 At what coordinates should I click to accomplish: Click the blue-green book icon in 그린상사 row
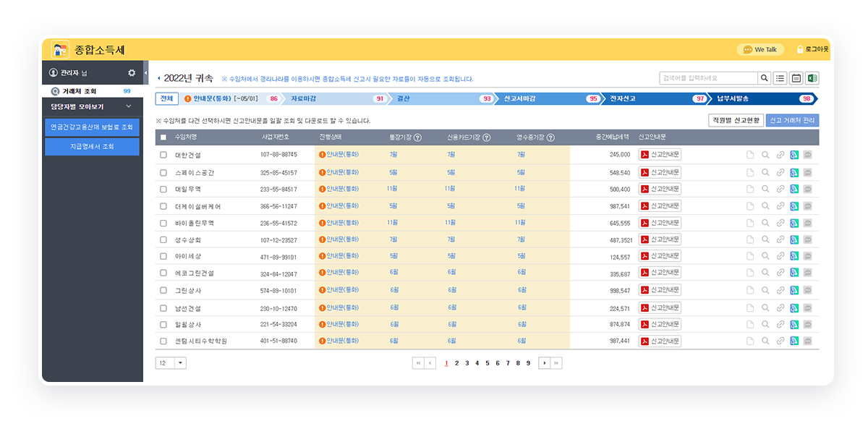(793, 290)
